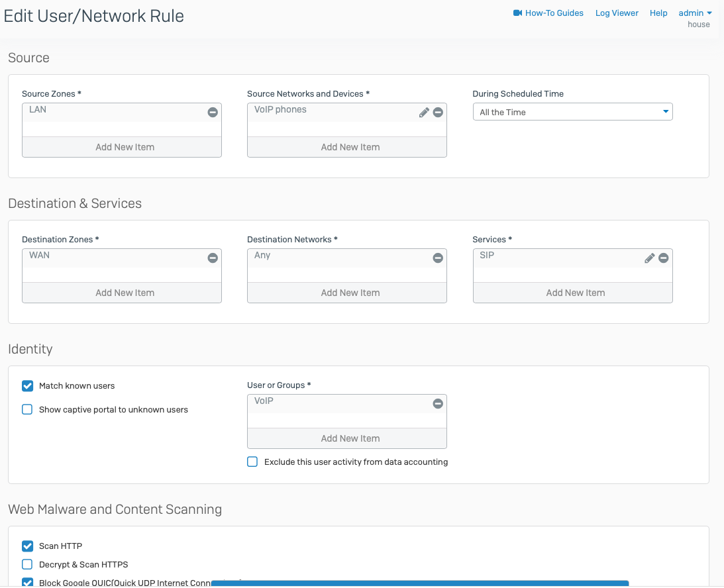Remove LAN from Source Zones

pos(213,113)
